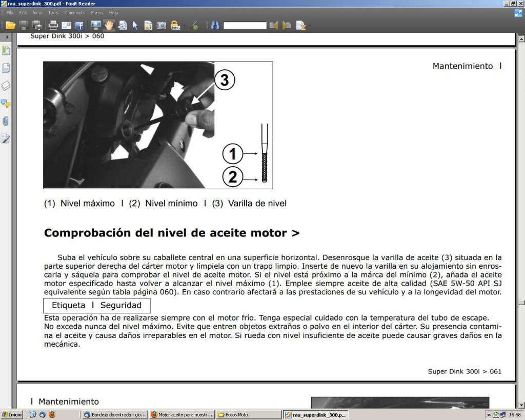This screenshot has width=525, height=420.
Task: Click the vertical scrollbar thumb
Action: tap(521, 303)
